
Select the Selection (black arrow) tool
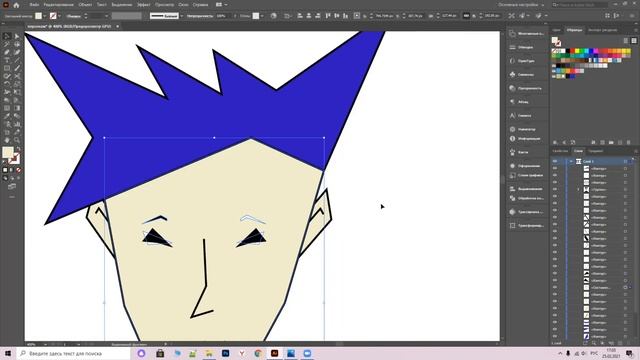pos(7,36)
